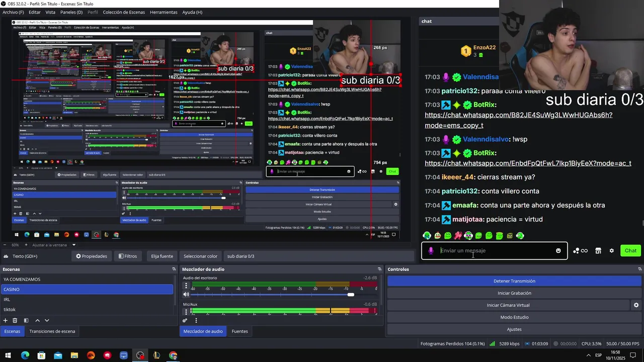This screenshot has width=644, height=362.
Task: Open the preview scaling dropdown arrow
Action: point(74,245)
